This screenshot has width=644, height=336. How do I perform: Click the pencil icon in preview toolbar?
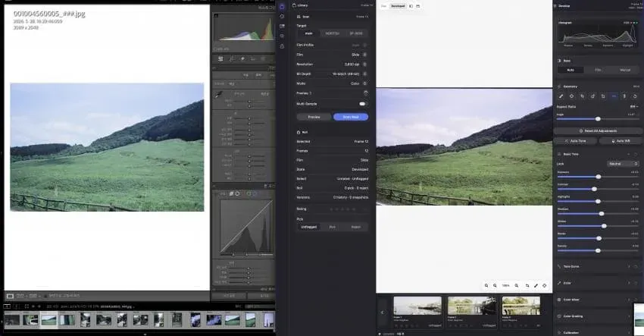tap(536, 285)
